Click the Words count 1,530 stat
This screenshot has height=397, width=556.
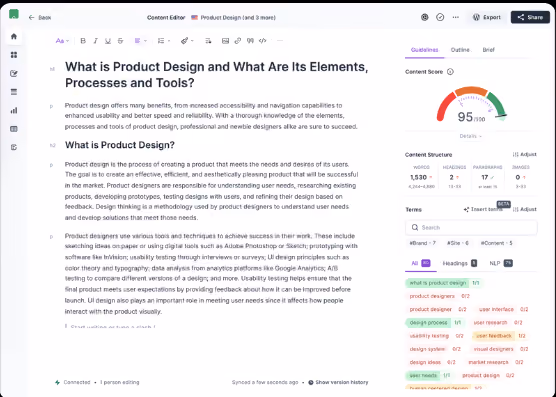pyautogui.click(x=421, y=177)
